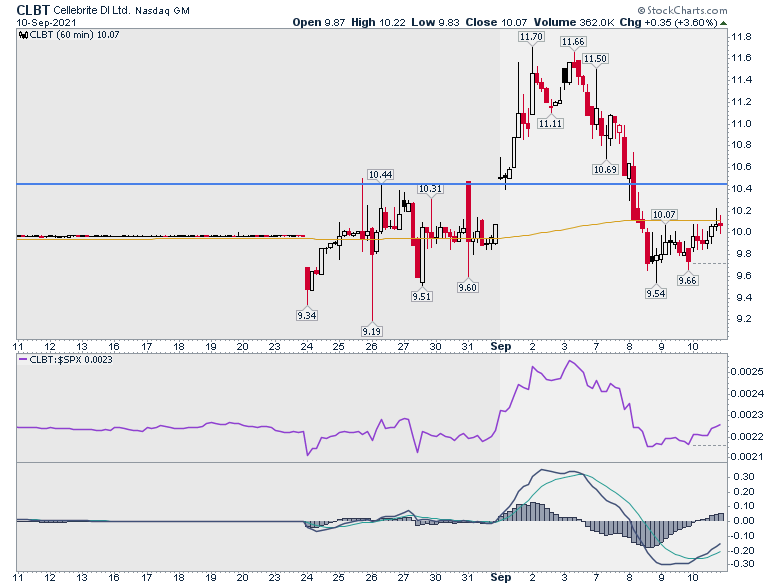This screenshot has width=780, height=586.
Task: Click the Sep label on bottom date axis
Action: pyautogui.click(x=500, y=577)
